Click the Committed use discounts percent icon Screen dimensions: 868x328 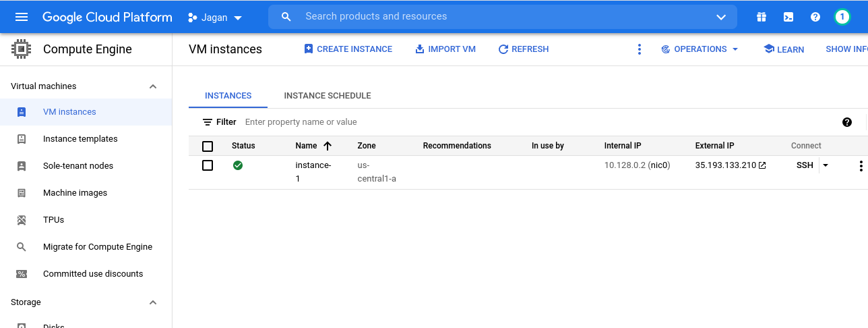(22, 274)
